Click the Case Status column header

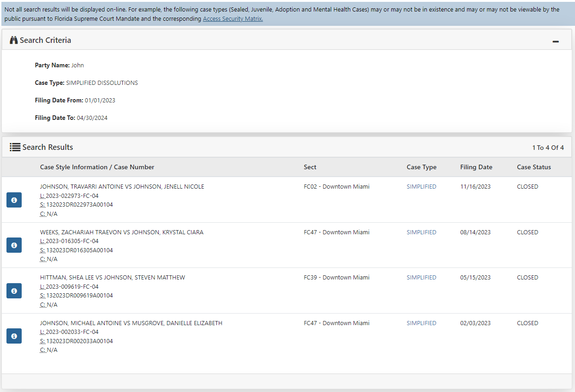coord(534,167)
